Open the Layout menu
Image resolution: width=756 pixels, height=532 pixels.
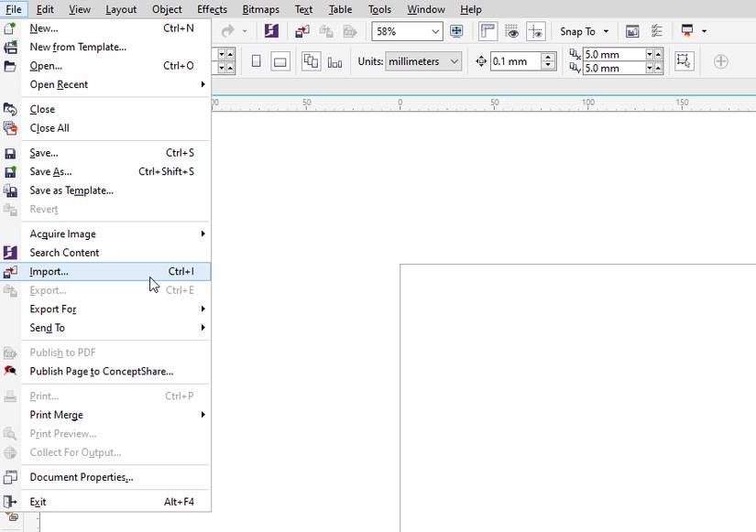click(121, 9)
